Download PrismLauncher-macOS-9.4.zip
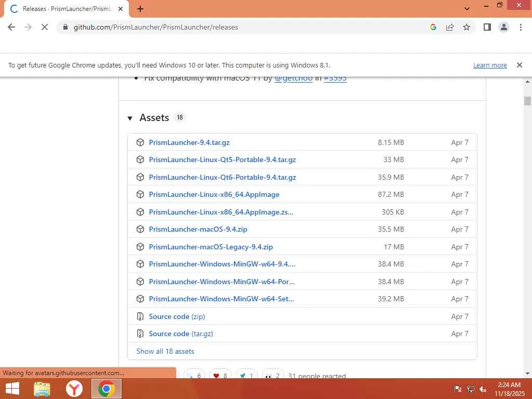532x399 pixels. point(198,229)
